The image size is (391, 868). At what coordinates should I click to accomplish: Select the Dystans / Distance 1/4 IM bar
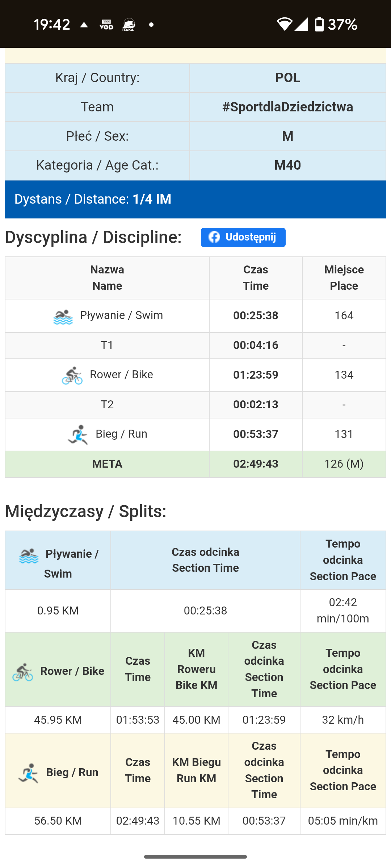pos(195,199)
